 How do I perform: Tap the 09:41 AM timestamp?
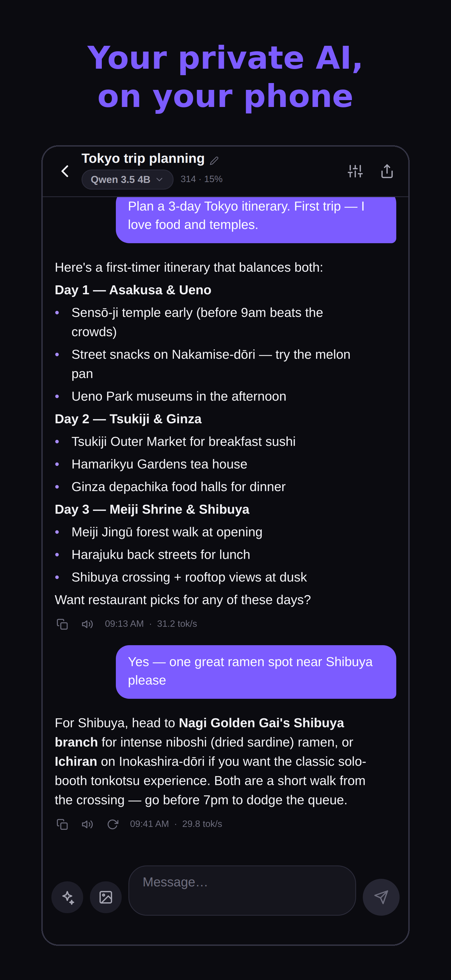[149, 824]
